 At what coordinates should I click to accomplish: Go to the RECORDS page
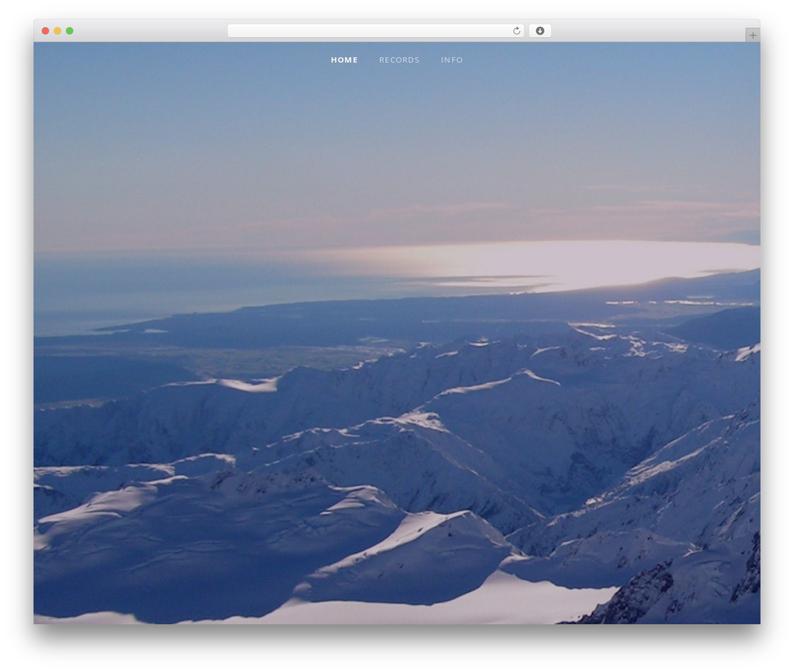[399, 60]
